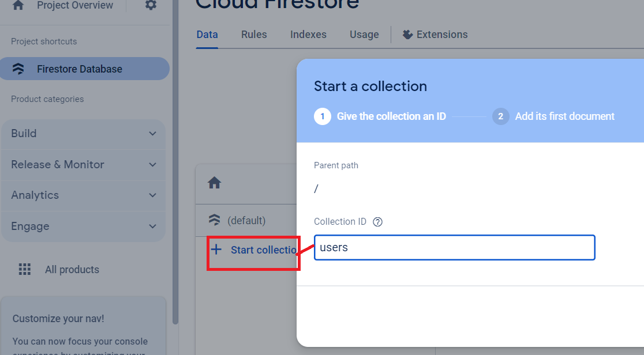Switch to the Indexes tab

click(308, 35)
